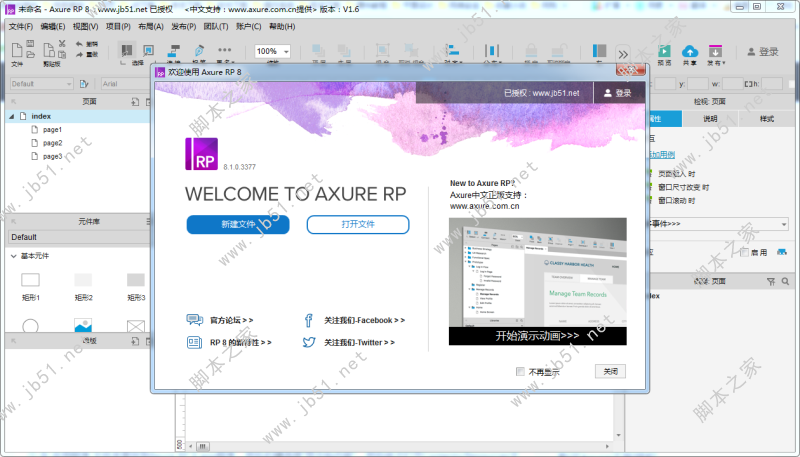Image resolution: width=800 pixels, height=457 pixels.
Task: Click 登录 in the welcome dialog header
Action: 618,93
